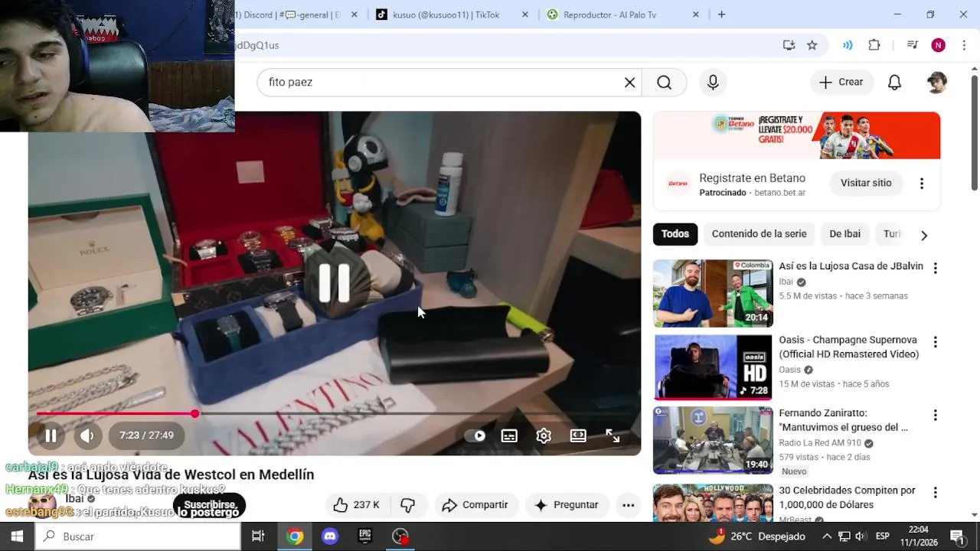Bookmark this page with the star
Screen dimensions: 980x551
pos(812,45)
